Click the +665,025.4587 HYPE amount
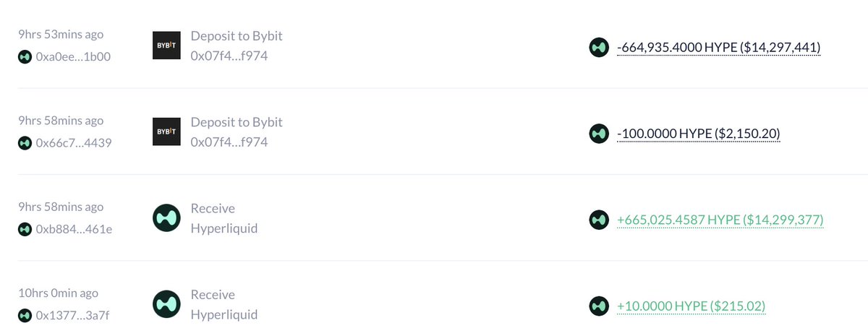Viewport: 868px width, 336px height. [x=720, y=220]
